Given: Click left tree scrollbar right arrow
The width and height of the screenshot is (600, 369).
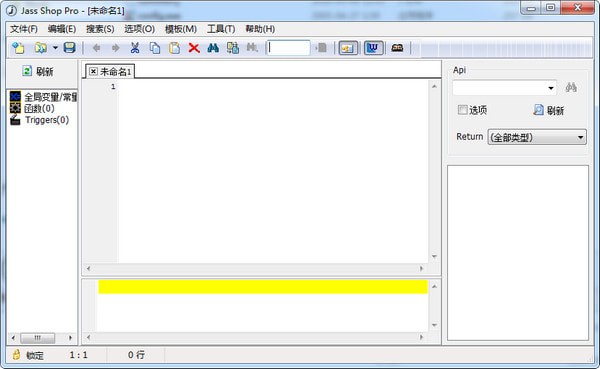Looking at the screenshot, I should [70, 338].
